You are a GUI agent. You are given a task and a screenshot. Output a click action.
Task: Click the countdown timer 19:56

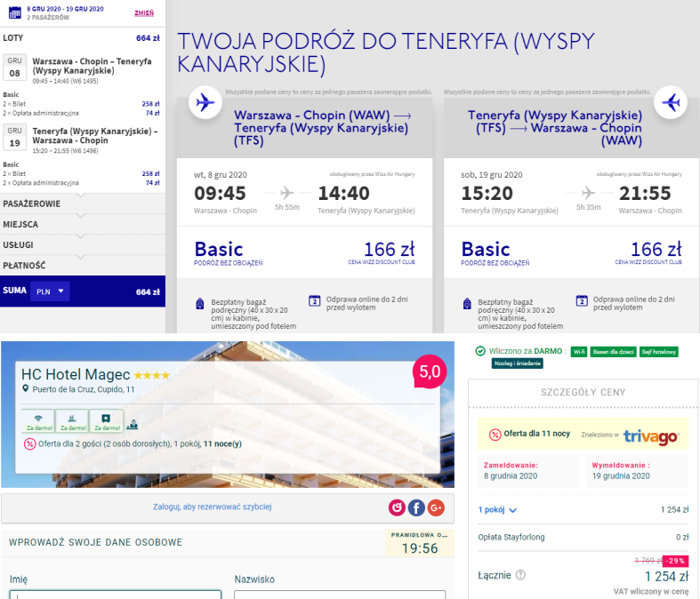[x=420, y=548]
